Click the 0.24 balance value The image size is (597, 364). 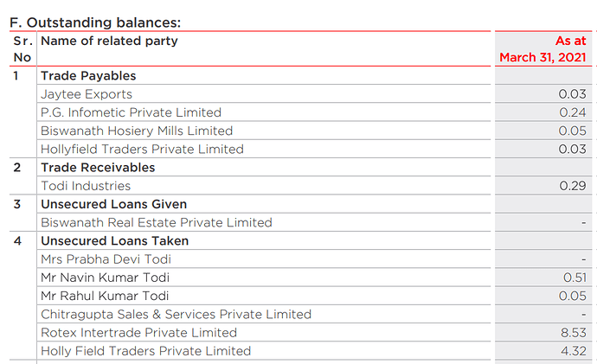tap(572, 112)
